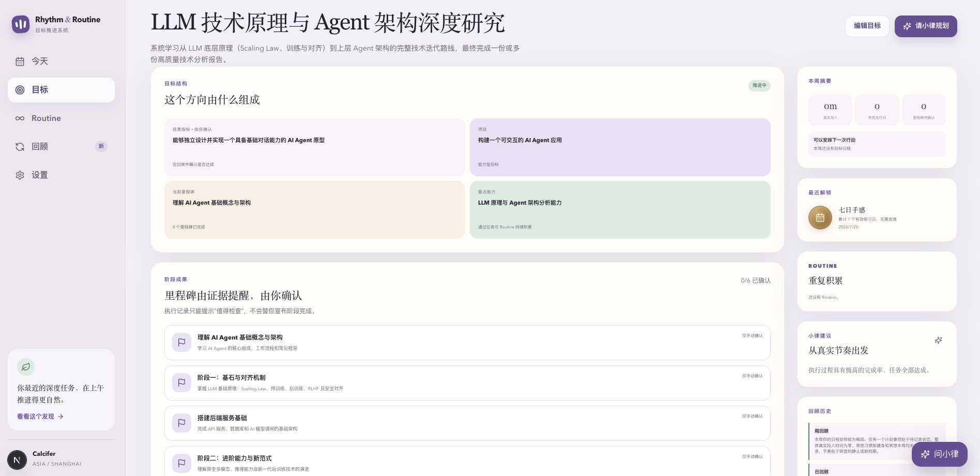The width and height of the screenshot is (980, 476).
Task: Follow the 看看这个发现 link
Action: [x=40, y=417]
